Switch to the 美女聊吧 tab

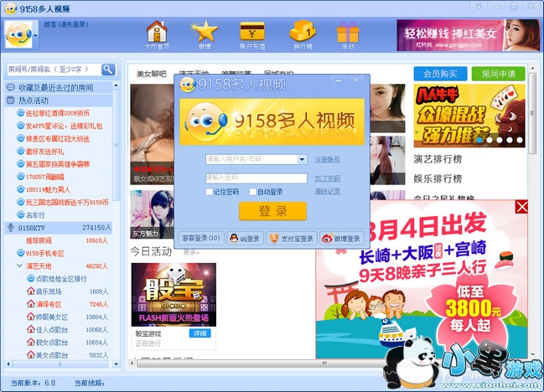point(151,74)
